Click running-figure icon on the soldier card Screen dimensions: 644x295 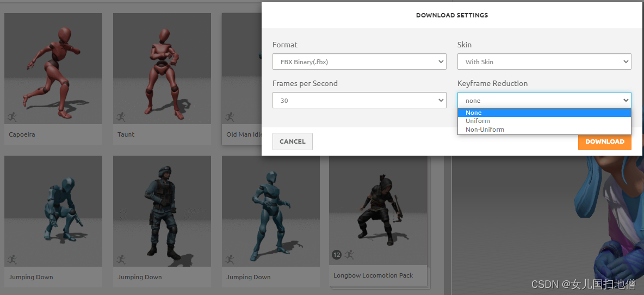pos(121,259)
